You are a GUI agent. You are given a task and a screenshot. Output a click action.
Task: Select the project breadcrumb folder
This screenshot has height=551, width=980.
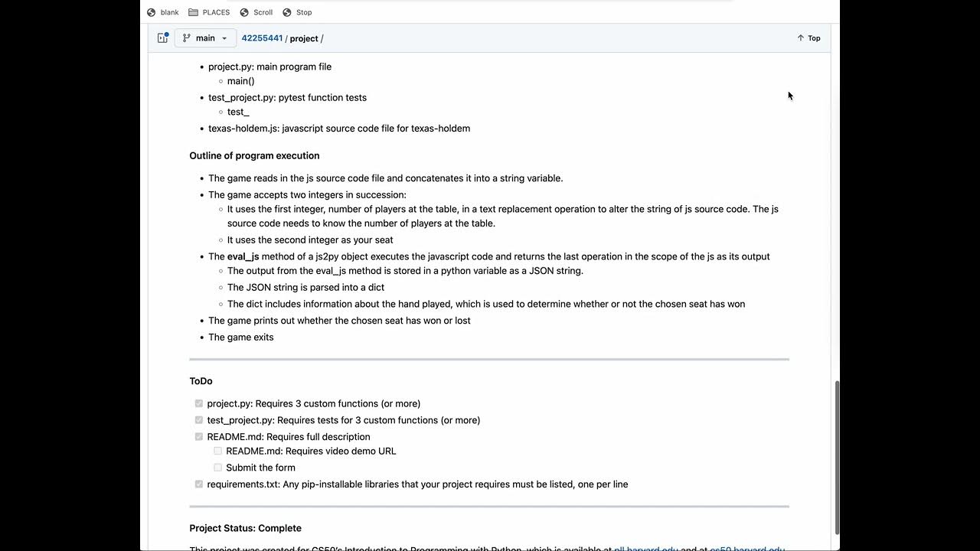(x=304, y=38)
